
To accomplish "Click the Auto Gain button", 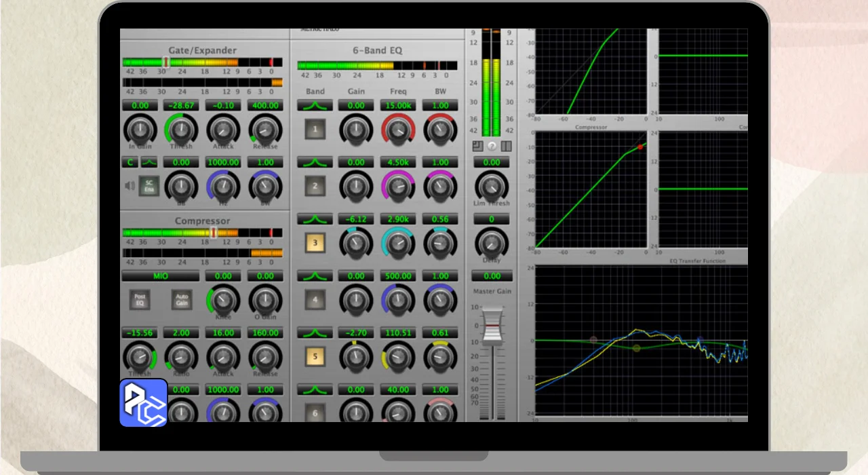I will 181,299.
